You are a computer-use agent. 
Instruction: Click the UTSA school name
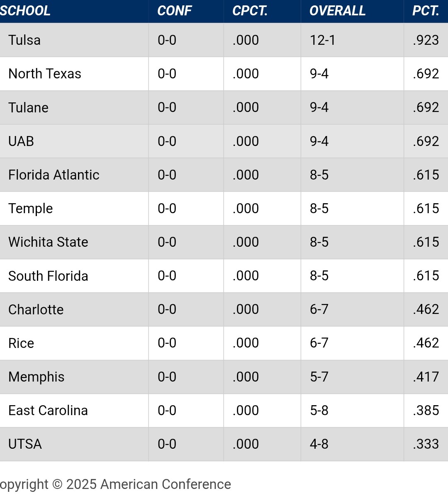(x=25, y=444)
